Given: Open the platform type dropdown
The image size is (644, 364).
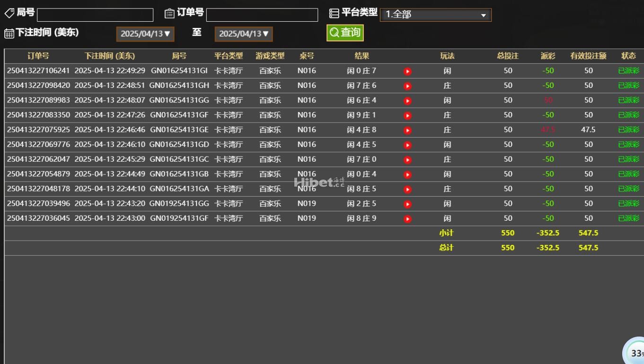Looking at the screenshot, I should (x=435, y=15).
